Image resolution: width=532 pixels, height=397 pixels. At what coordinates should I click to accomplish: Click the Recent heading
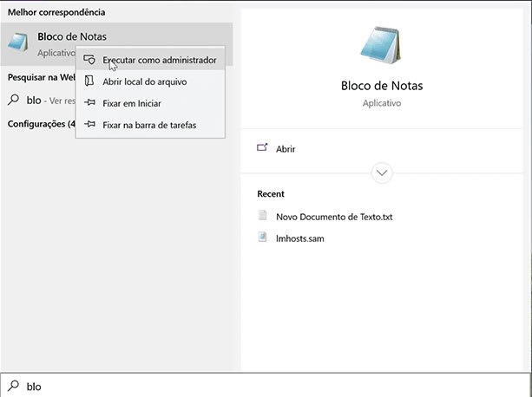tap(271, 194)
